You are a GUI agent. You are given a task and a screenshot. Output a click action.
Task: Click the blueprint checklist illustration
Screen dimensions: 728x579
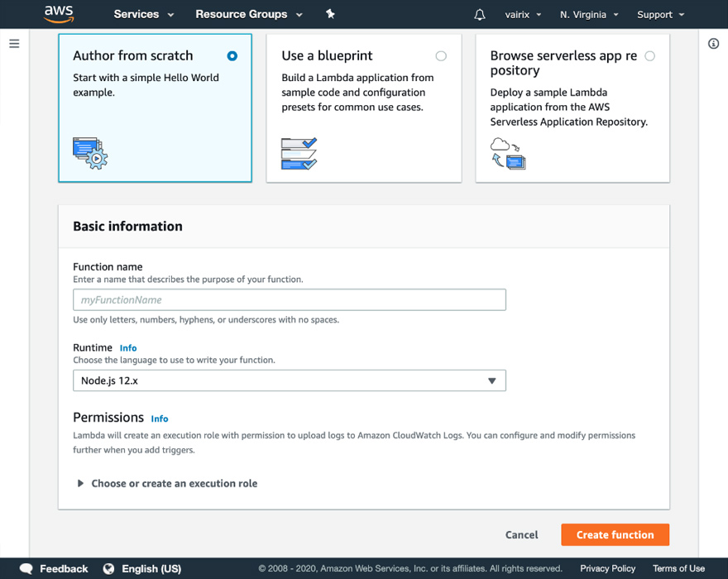click(299, 153)
